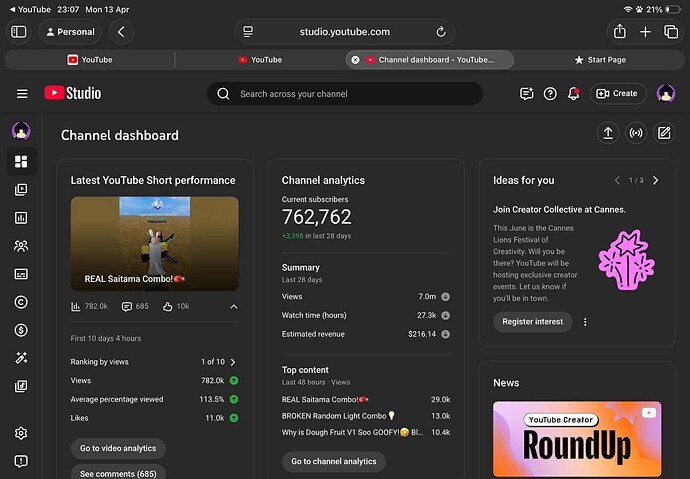690x479 pixels.
Task: Click the Go to channel analytics button
Action: click(x=334, y=461)
